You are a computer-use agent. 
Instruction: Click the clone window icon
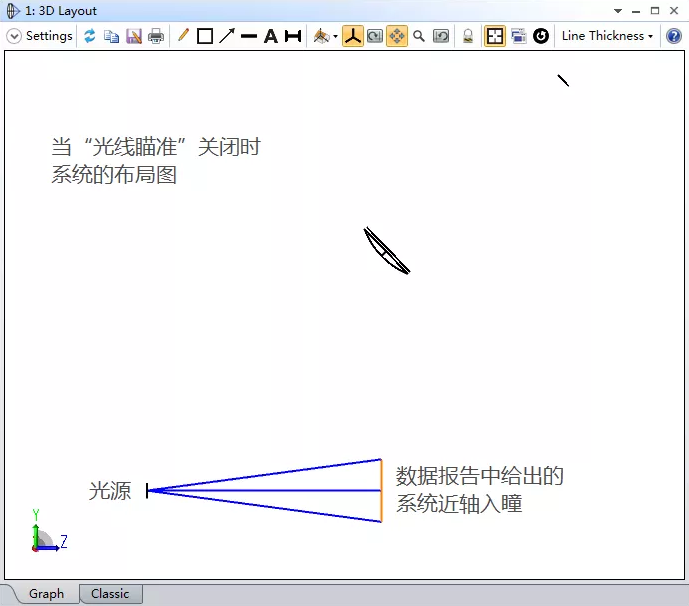coord(519,36)
